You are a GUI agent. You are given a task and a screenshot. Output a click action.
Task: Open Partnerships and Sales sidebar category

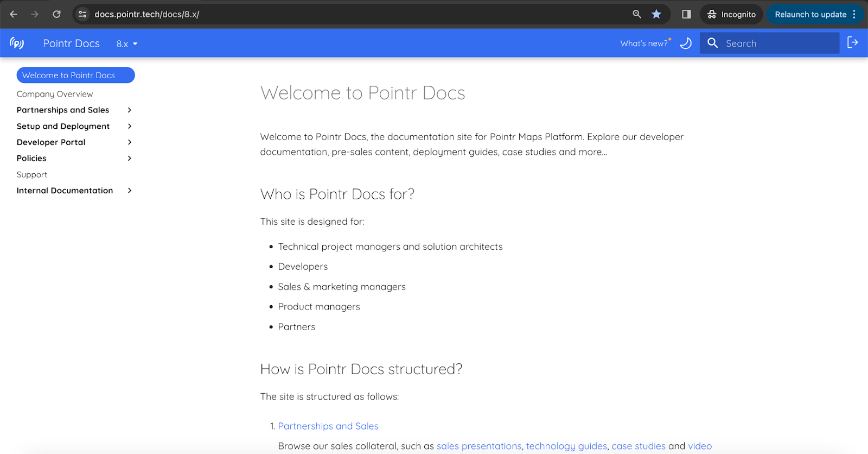[63, 110]
